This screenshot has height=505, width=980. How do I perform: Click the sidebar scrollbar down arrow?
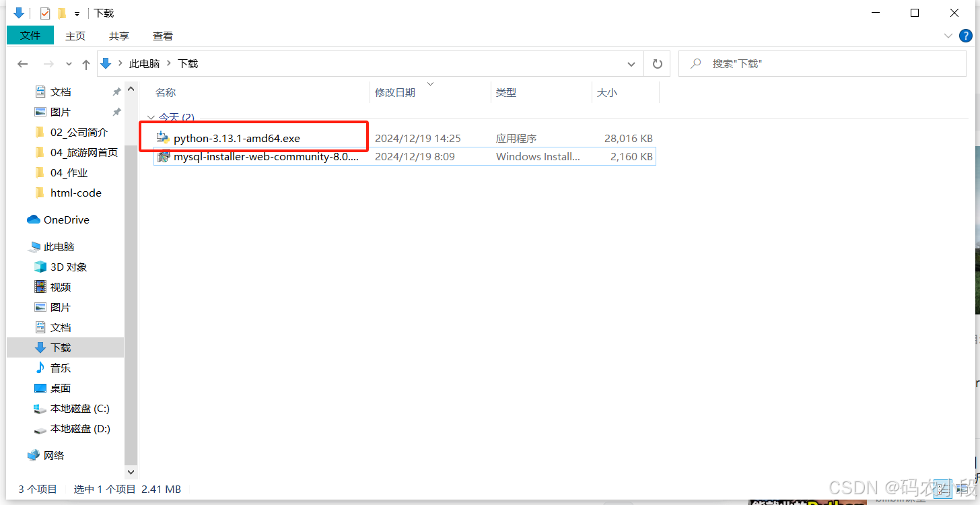tap(131, 473)
